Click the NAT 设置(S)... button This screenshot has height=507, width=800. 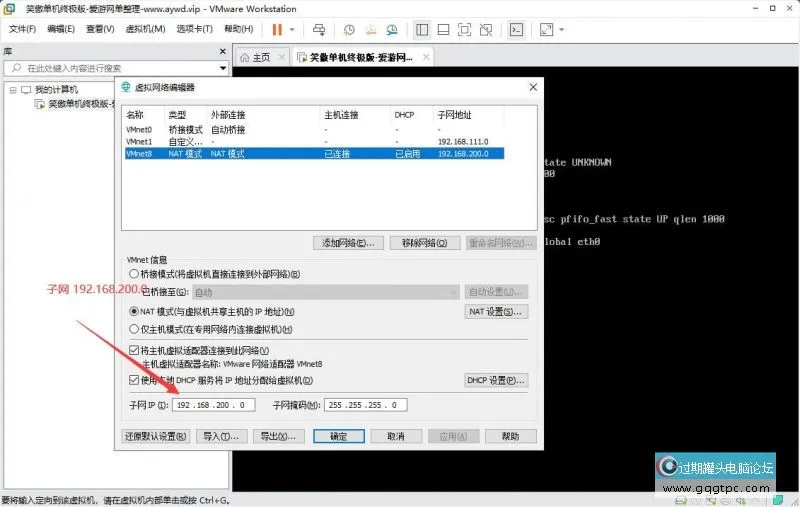(495, 312)
